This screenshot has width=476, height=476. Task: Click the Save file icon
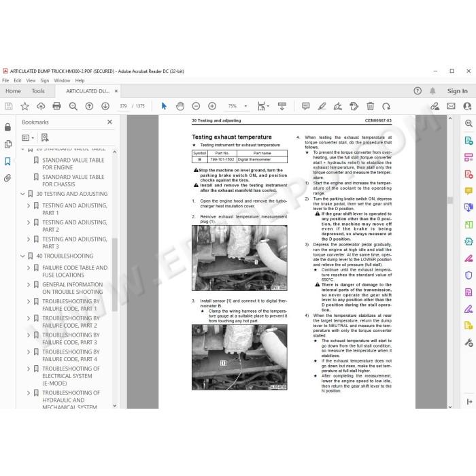click(8, 106)
